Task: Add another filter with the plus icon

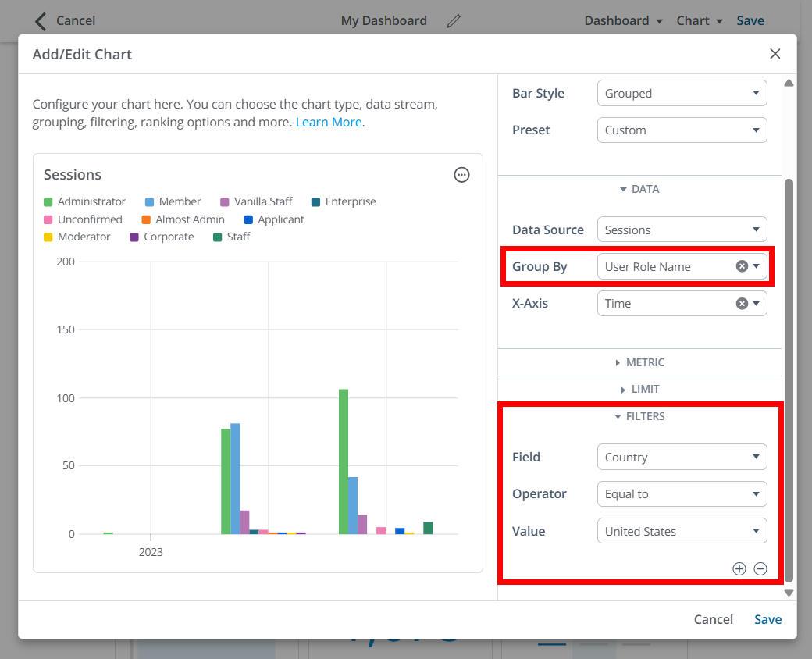Action: (739, 568)
